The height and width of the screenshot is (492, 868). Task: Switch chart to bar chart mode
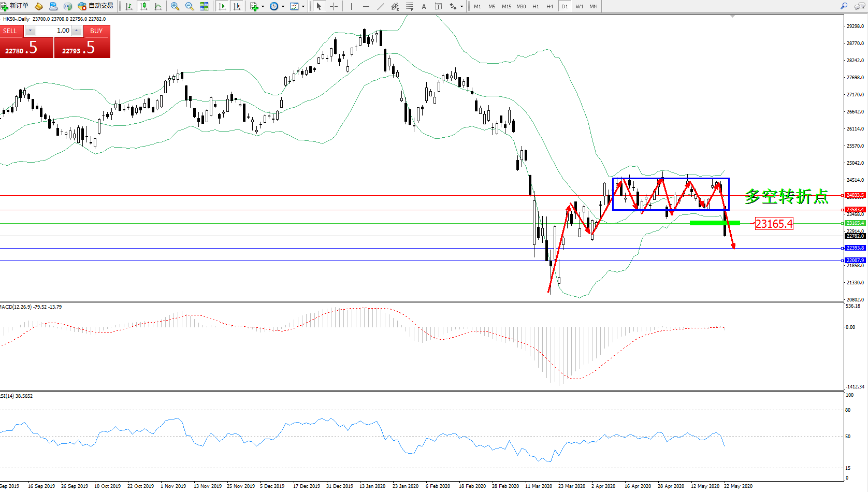point(129,6)
